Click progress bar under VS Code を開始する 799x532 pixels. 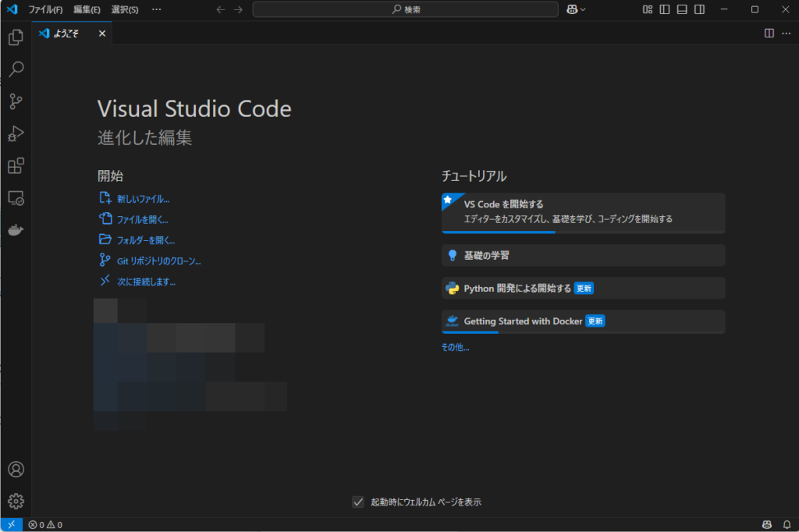tap(583, 232)
